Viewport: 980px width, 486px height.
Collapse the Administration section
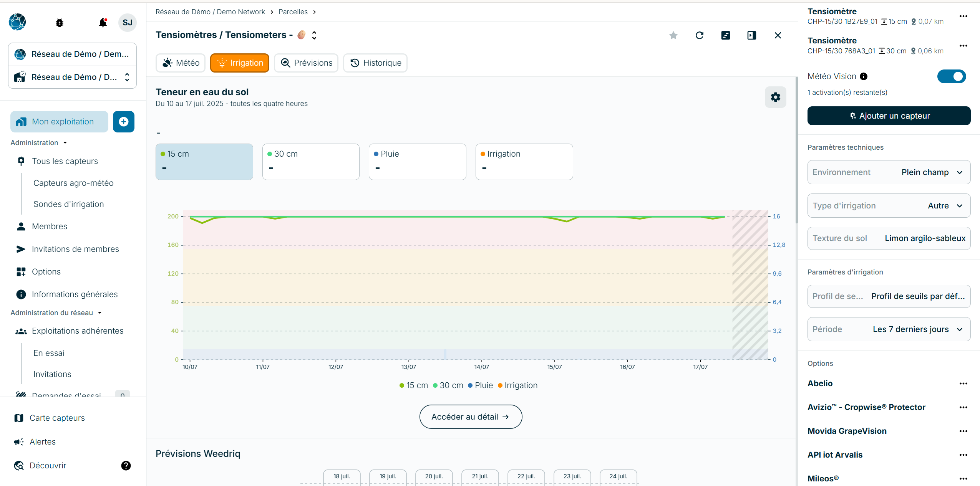39,143
